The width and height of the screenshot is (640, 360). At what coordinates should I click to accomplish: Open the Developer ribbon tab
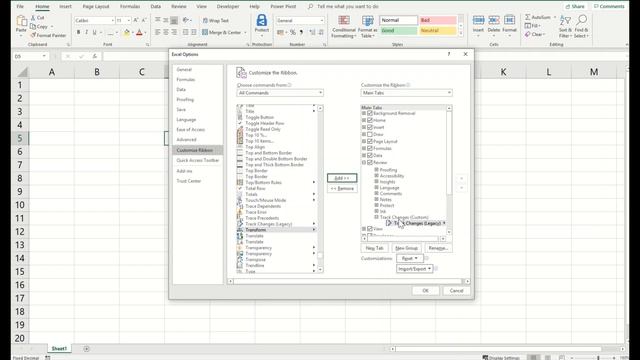[x=228, y=7]
